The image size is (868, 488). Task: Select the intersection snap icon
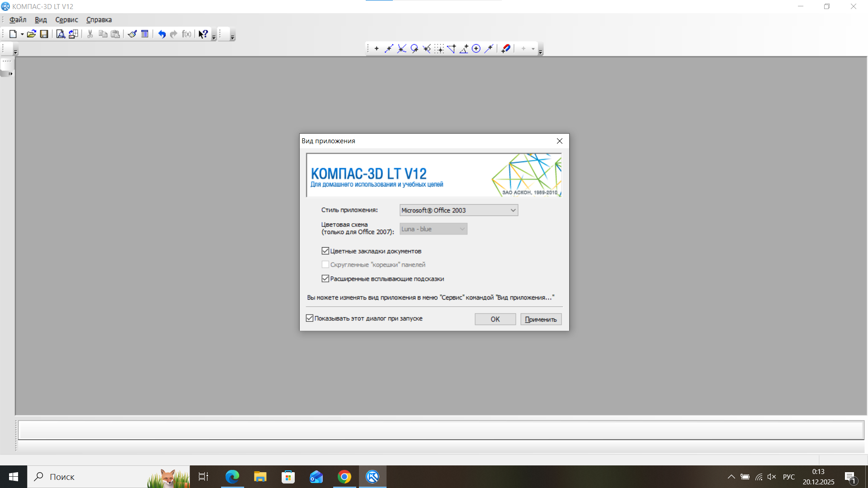(401, 48)
